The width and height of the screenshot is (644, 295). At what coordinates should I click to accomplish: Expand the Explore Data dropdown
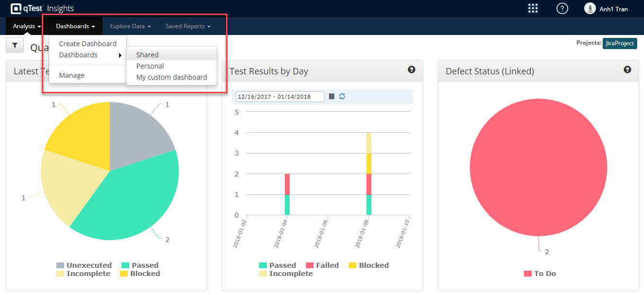pyautogui.click(x=130, y=26)
